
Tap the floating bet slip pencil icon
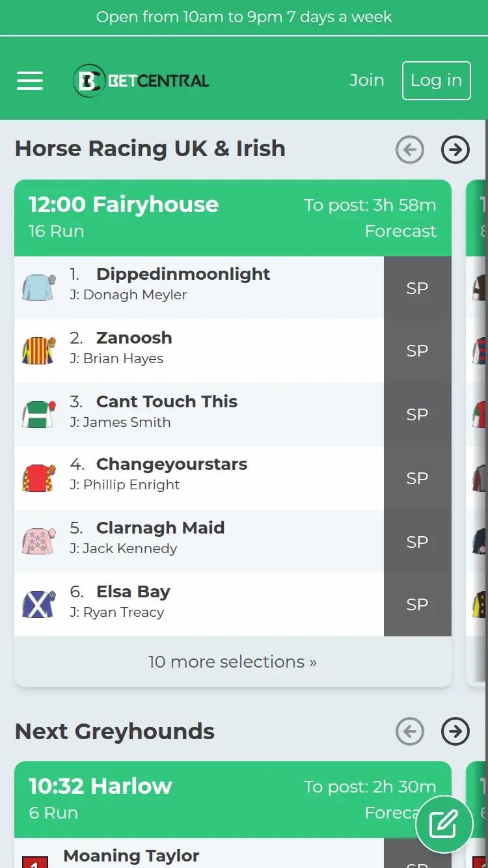coord(444,824)
